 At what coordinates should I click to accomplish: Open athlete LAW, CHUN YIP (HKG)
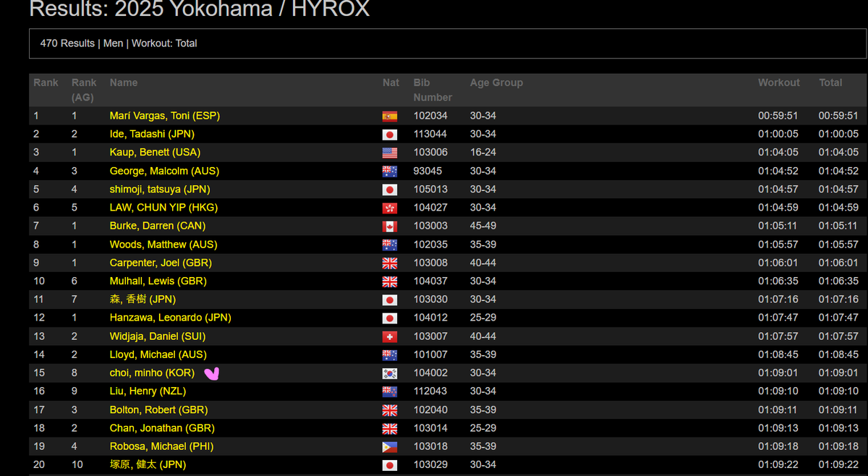click(x=163, y=207)
